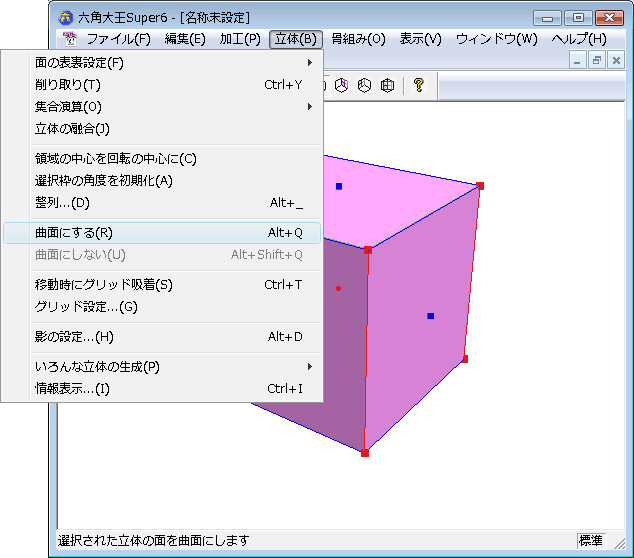Open the ウィンドウ(W) menu
634x558 pixels.
497,39
